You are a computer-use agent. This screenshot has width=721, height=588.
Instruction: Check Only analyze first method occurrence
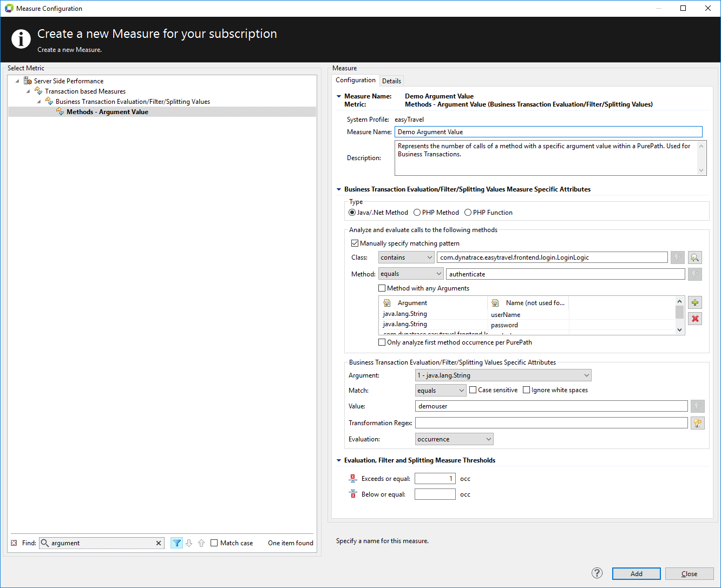pyautogui.click(x=382, y=342)
